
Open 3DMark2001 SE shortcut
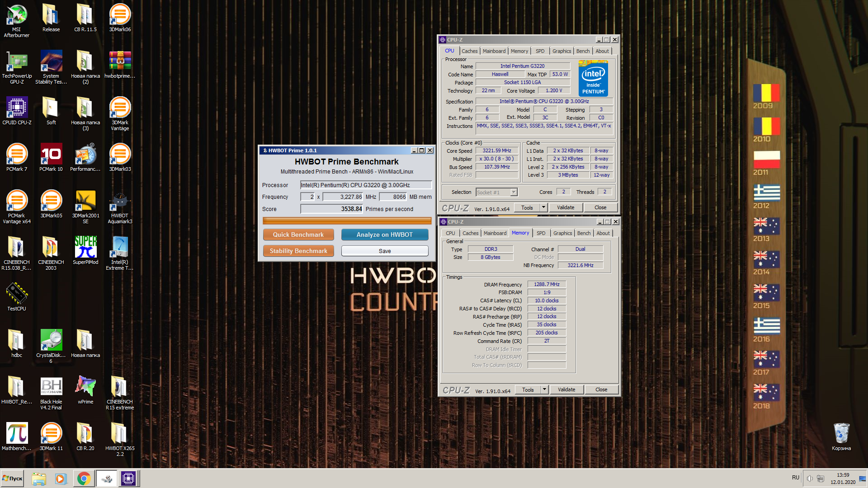(x=85, y=207)
